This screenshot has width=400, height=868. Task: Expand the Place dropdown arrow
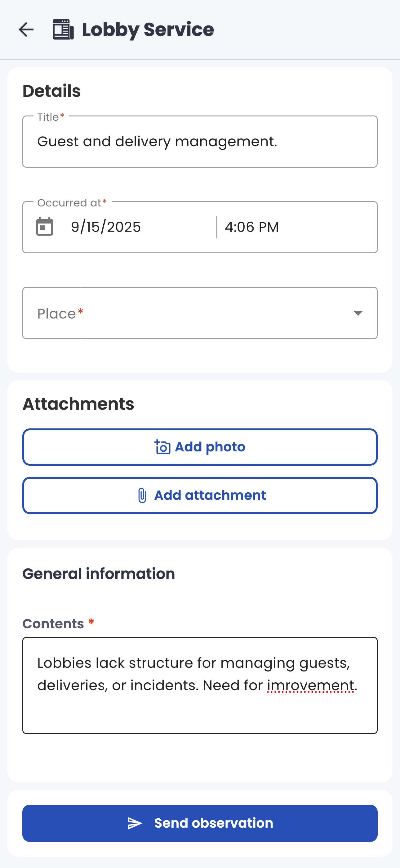click(358, 313)
